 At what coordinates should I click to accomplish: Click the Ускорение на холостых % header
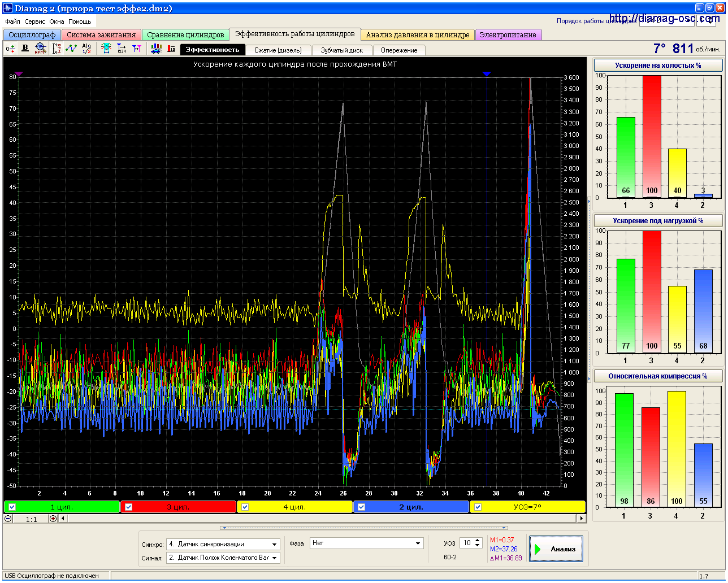[x=658, y=66]
